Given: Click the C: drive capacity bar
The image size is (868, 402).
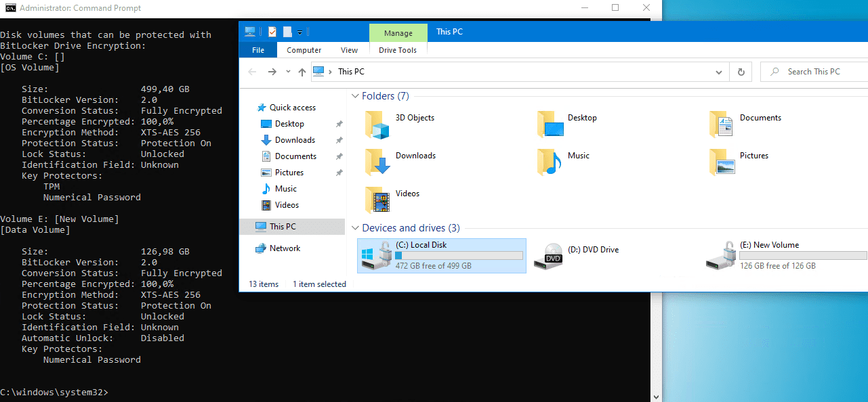Looking at the screenshot, I should point(459,256).
